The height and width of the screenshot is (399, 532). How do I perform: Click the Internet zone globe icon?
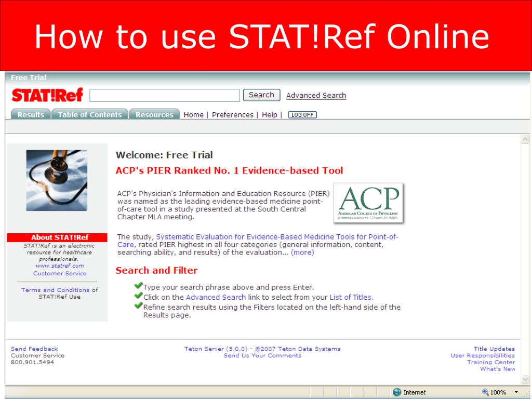click(x=396, y=392)
